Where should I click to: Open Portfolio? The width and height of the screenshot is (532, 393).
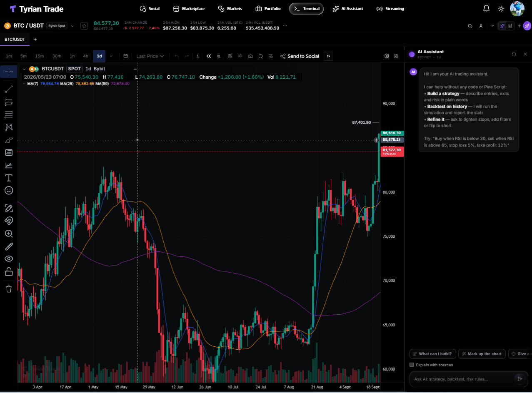pyautogui.click(x=268, y=8)
